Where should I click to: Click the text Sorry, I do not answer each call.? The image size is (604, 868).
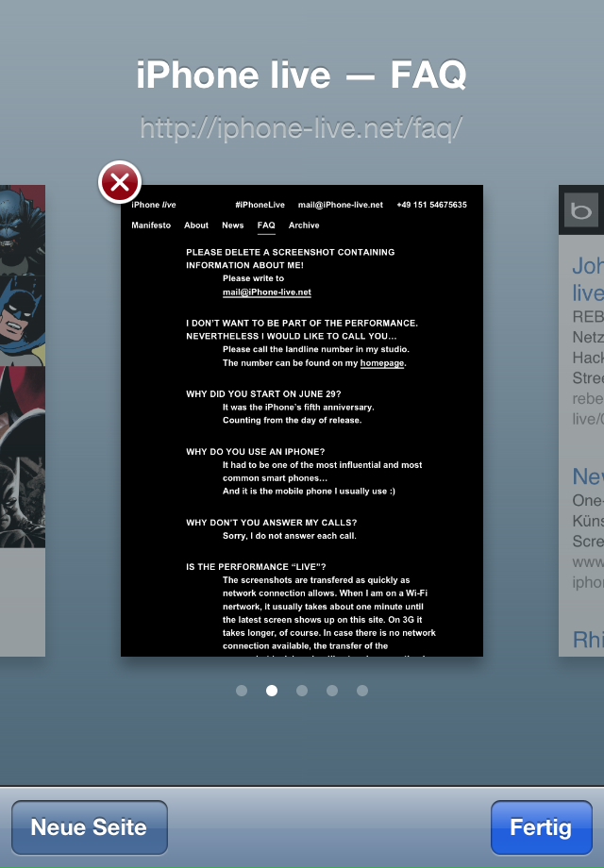point(290,536)
